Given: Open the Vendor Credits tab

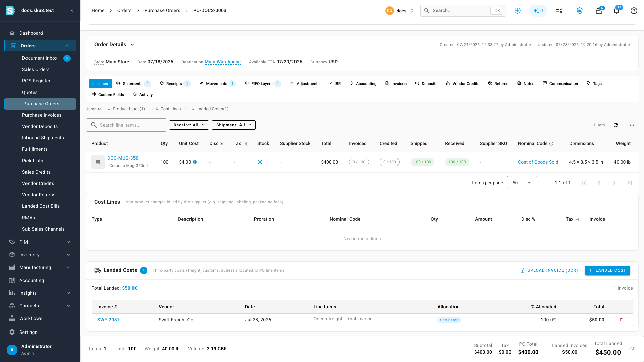Looking at the screenshot, I should click(463, 84).
